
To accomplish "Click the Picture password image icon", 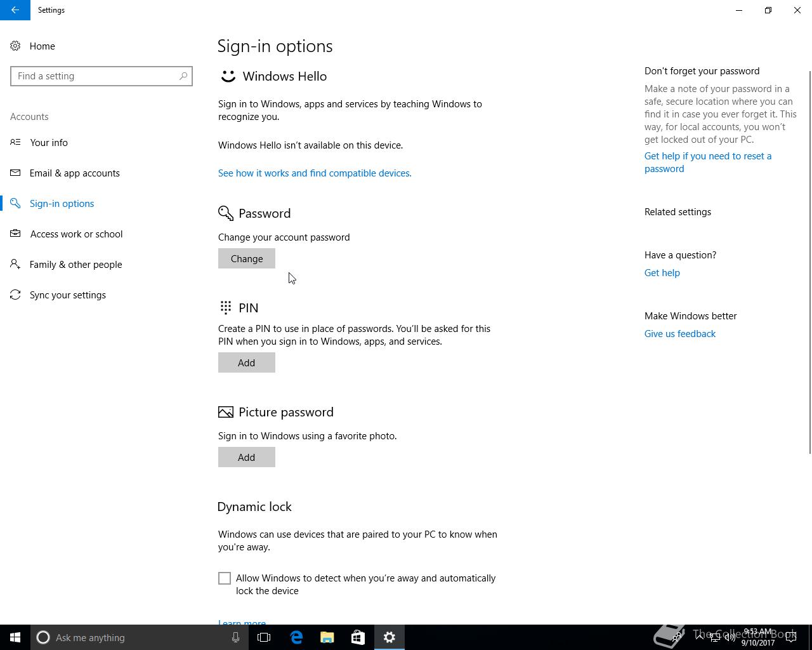I will pyautogui.click(x=226, y=412).
